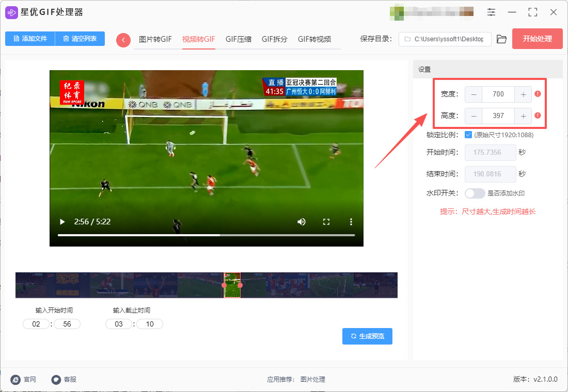Screen dimensions: 568x392
Task: Edit end time seconds field 10
Action: pyautogui.click(x=150, y=324)
